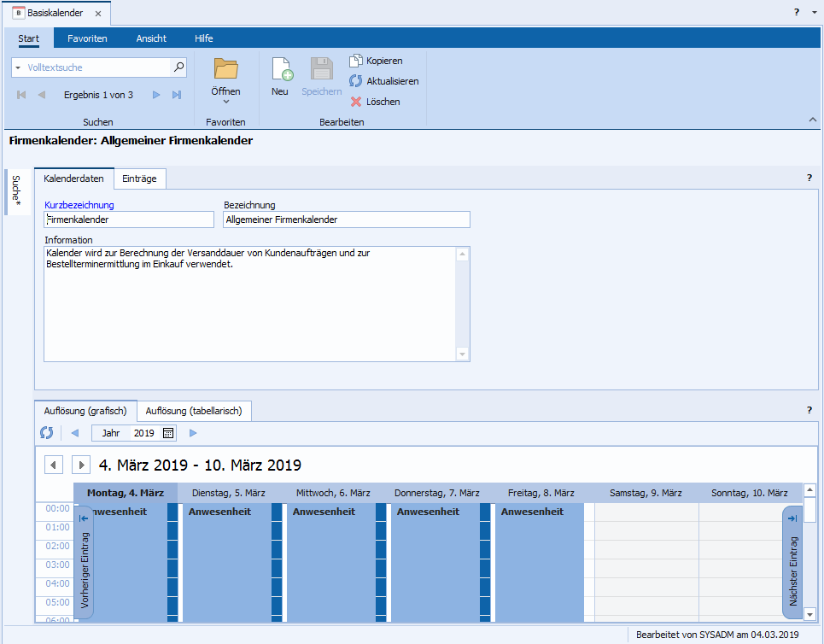Switch to the Einträge tab

(x=139, y=179)
